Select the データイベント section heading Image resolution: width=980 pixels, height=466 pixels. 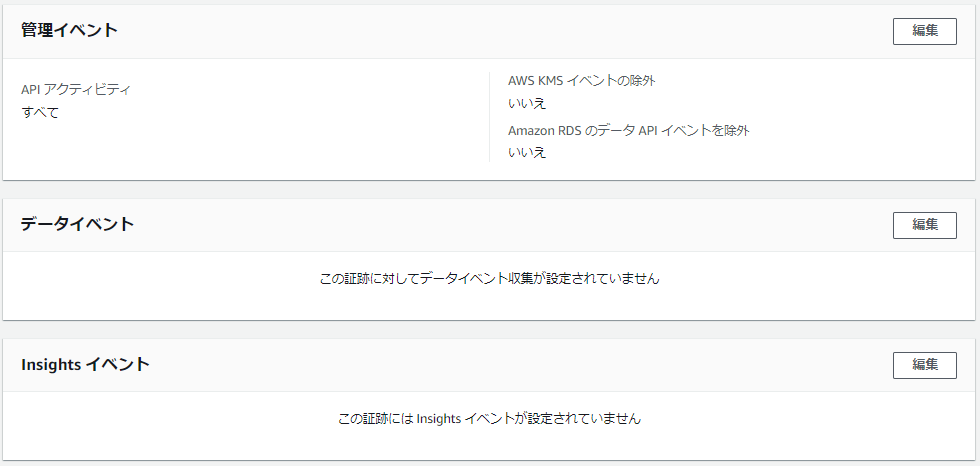[x=77, y=224]
